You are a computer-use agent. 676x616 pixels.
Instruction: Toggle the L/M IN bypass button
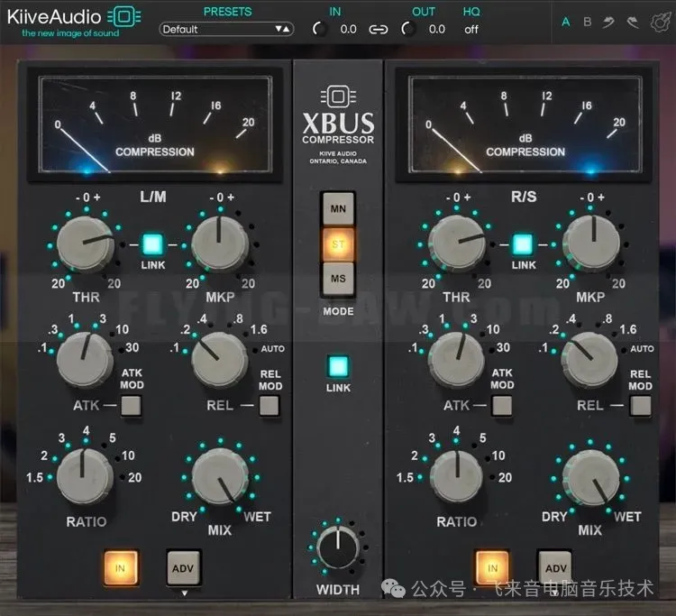point(121,567)
